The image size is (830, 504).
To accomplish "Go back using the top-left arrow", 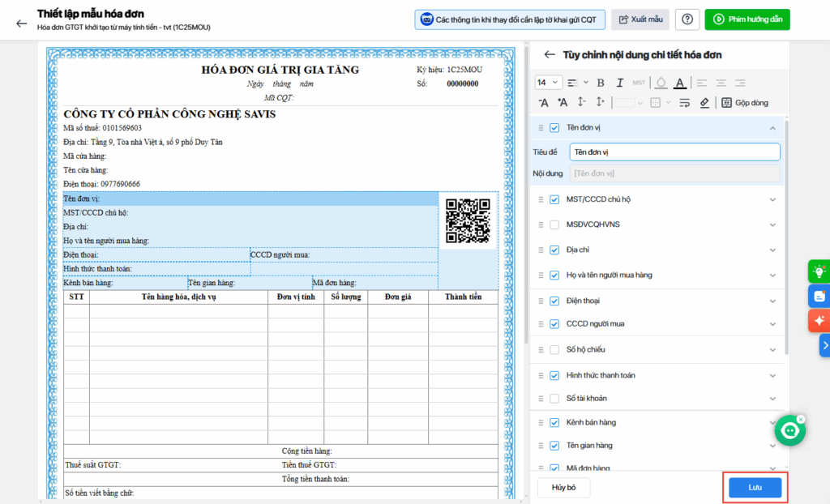I will pyautogui.click(x=21, y=23).
